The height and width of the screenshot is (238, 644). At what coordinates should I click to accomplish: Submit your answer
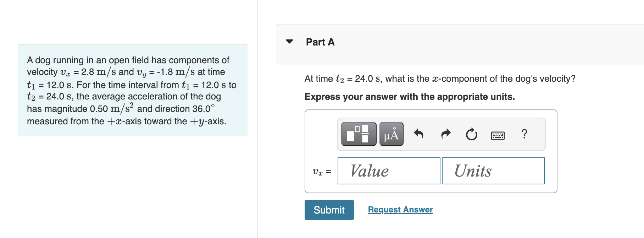click(x=329, y=210)
